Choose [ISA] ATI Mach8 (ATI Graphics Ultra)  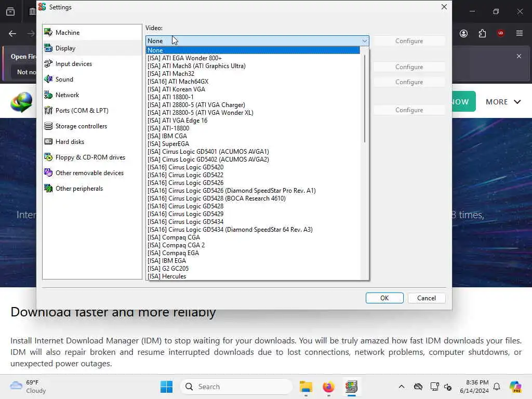coord(253,66)
